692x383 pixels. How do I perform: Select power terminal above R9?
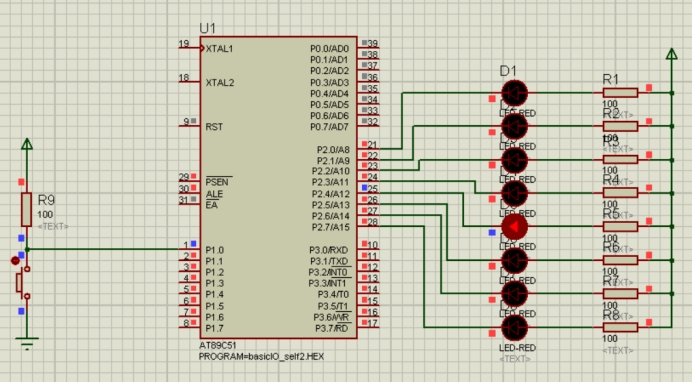[x=27, y=144]
